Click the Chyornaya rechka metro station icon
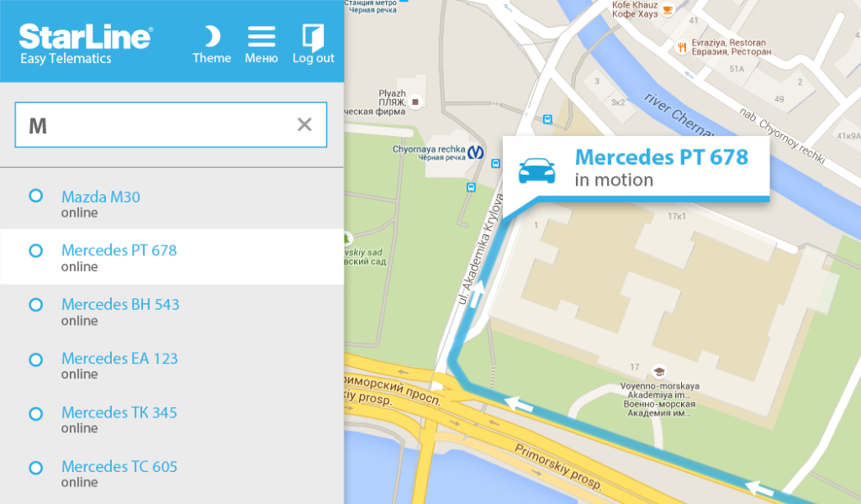The width and height of the screenshot is (861, 504). pyautogui.click(x=476, y=152)
